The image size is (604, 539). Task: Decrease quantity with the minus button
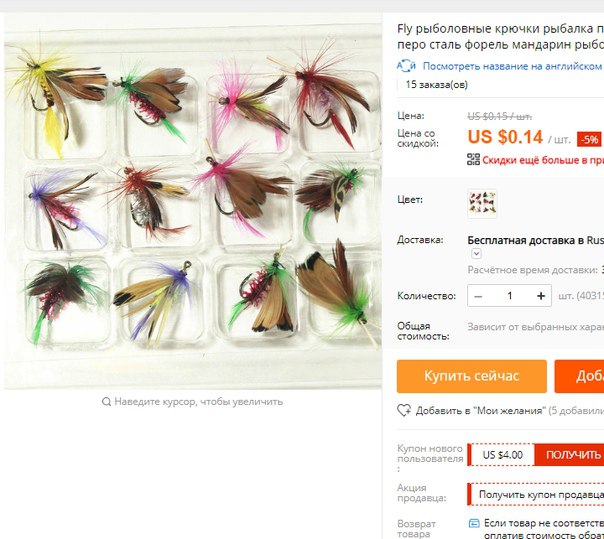478,296
